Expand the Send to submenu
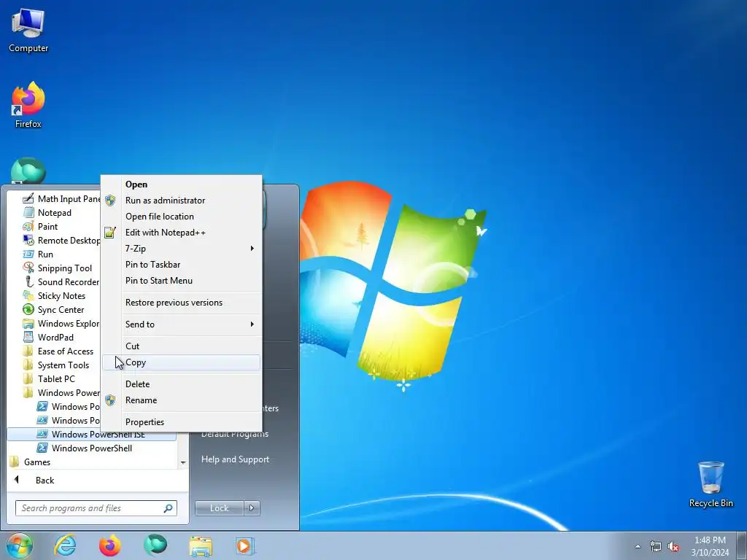This screenshot has width=747, height=560. point(181,324)
